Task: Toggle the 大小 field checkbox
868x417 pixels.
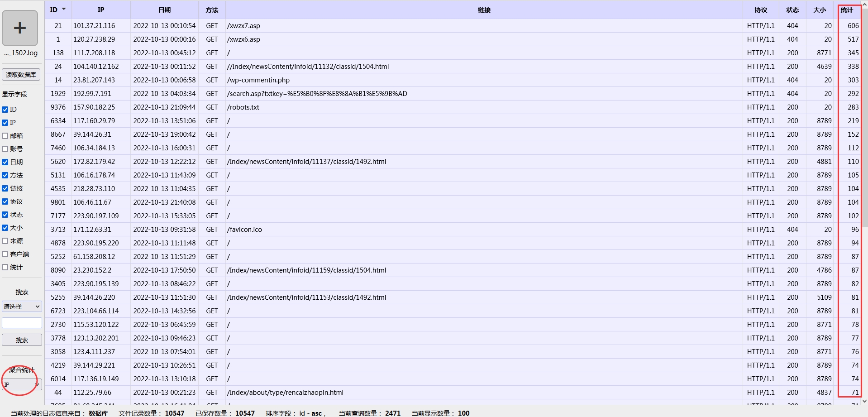Action: pos(5,228)
